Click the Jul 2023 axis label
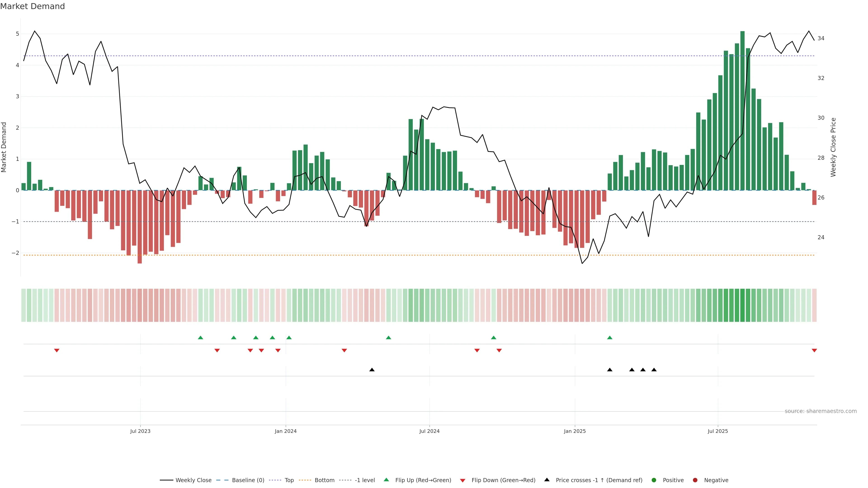This screenshot has width=868, height=488. point(140,431)
